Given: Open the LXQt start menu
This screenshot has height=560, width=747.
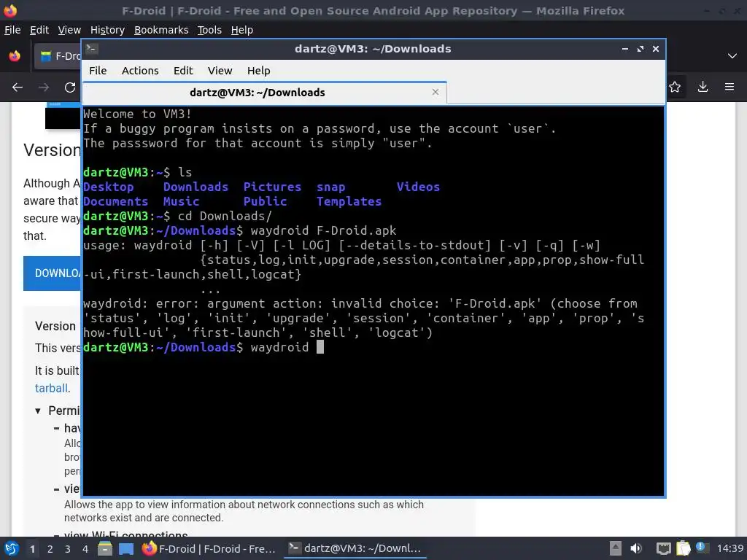Looking at the screenshot, I should [x=12, y=548].
